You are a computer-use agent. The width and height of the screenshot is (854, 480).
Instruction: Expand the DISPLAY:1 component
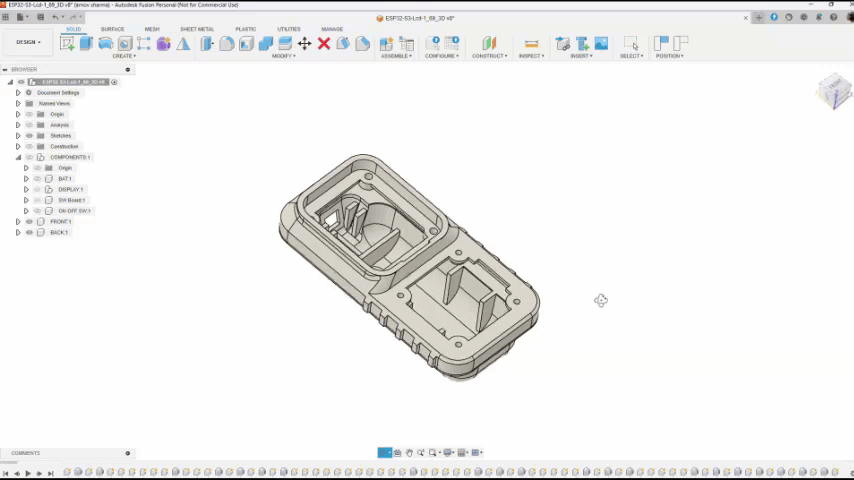click(x=26, y=190)
